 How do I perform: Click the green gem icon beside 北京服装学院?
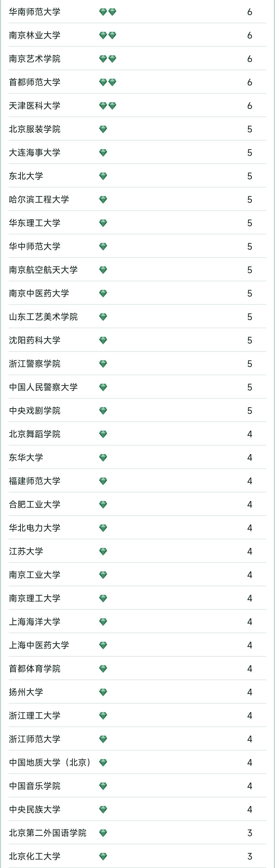point(103,129)
